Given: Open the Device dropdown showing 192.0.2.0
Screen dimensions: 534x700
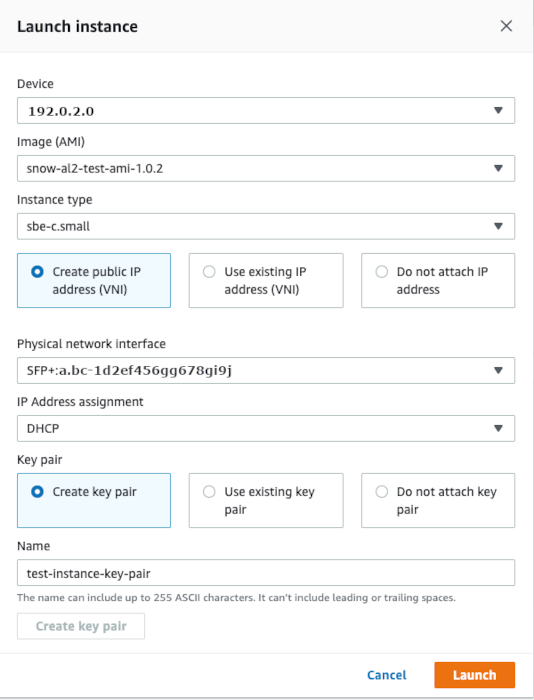Looking at the screenshot, I should [x=266, y=111].
